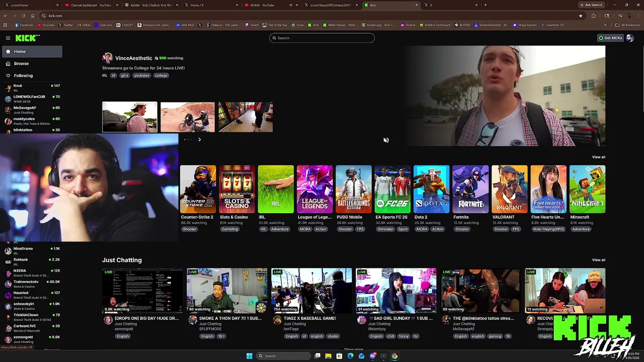Click Gambling tag under Slots & Casino
The image size is (644, 362).
229,229
